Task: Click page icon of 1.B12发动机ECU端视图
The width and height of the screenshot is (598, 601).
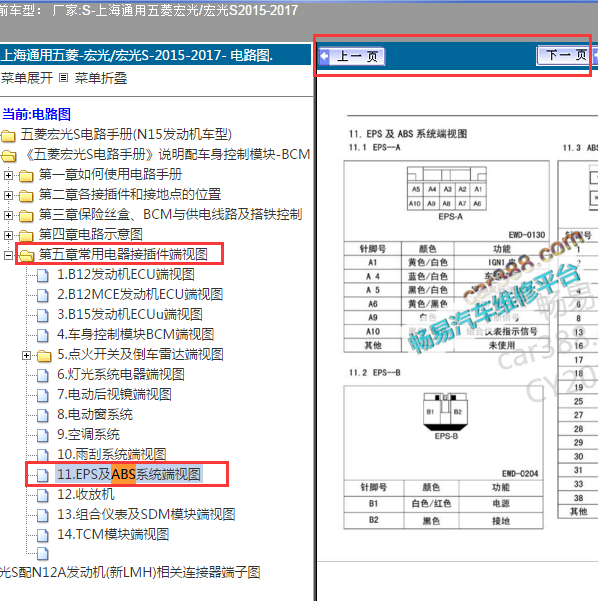Action: (43, 276)
